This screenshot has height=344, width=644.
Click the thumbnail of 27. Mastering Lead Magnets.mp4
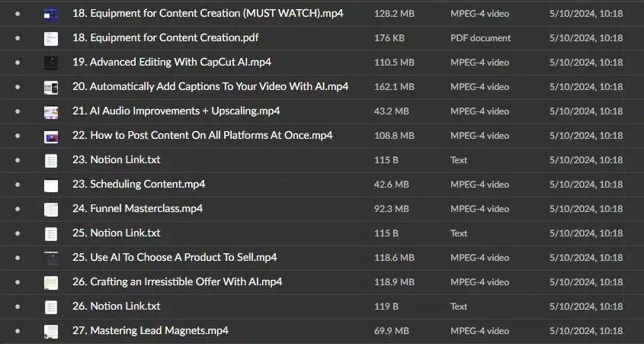[x=51, y=332]
